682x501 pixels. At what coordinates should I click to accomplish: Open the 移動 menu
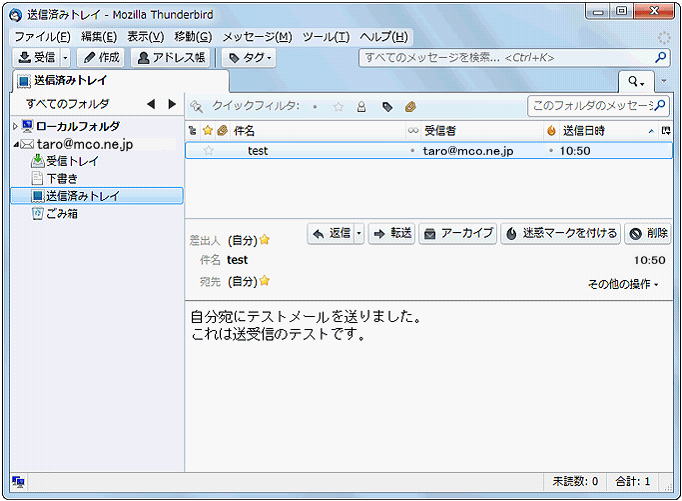(x=193, y=37)
